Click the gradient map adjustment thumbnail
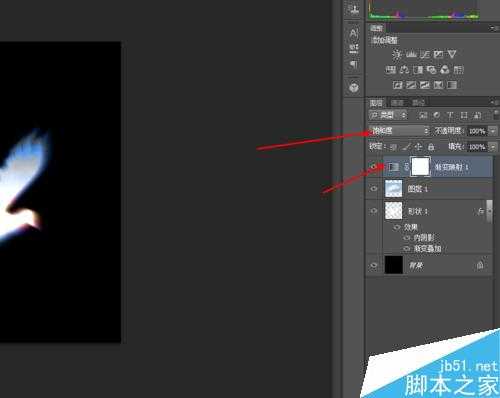 pyautogui.click(x=394, y=167)
